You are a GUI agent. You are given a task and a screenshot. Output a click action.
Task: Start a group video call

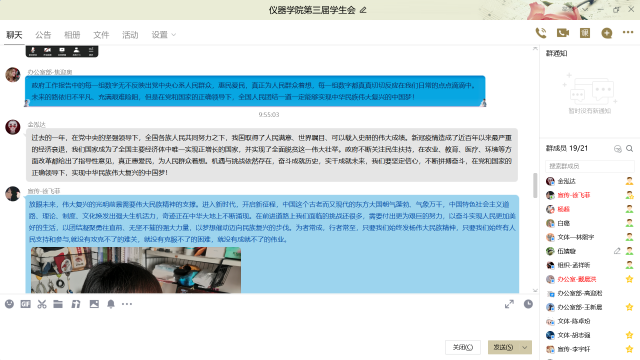563,33
